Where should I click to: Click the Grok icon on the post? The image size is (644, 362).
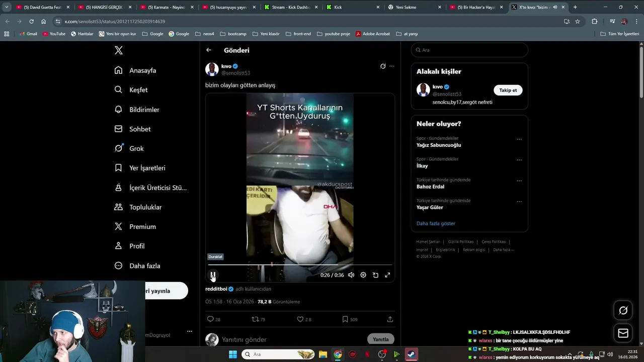tap(383, 66)
